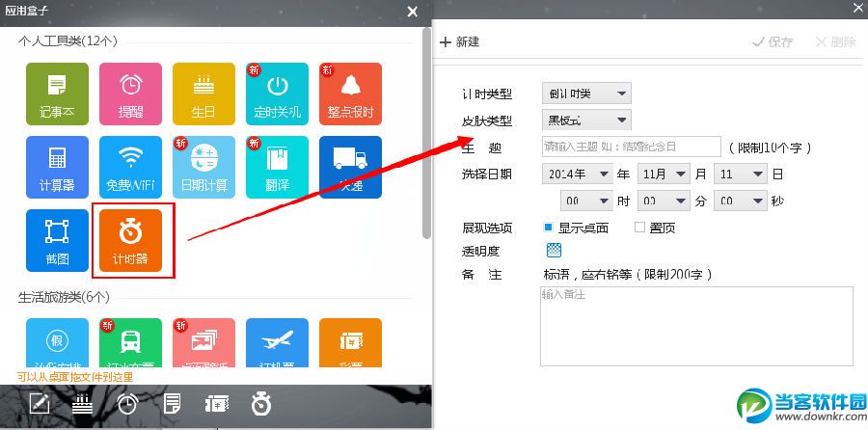868x430 pixels.
Task: Open the 记事本 notepad app tile
Action: (x=57, y=94)
